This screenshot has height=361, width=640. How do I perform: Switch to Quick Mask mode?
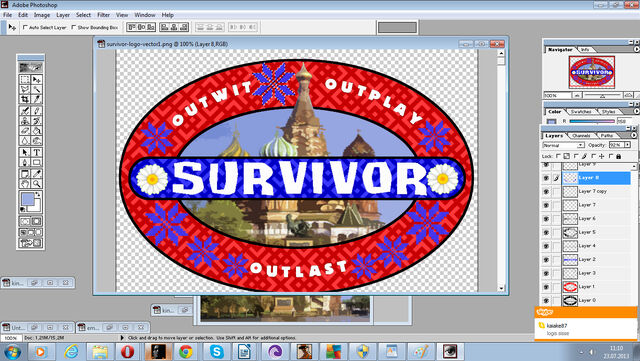tap(36, 221)
